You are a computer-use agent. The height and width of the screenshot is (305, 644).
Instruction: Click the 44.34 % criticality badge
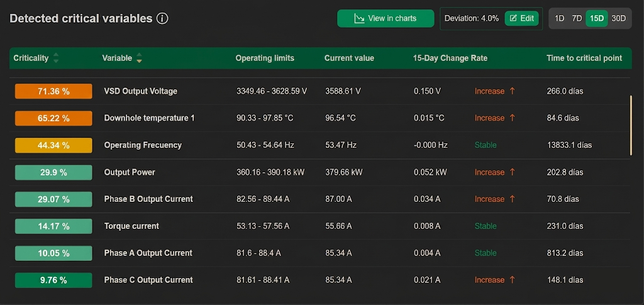pos(53,145)
